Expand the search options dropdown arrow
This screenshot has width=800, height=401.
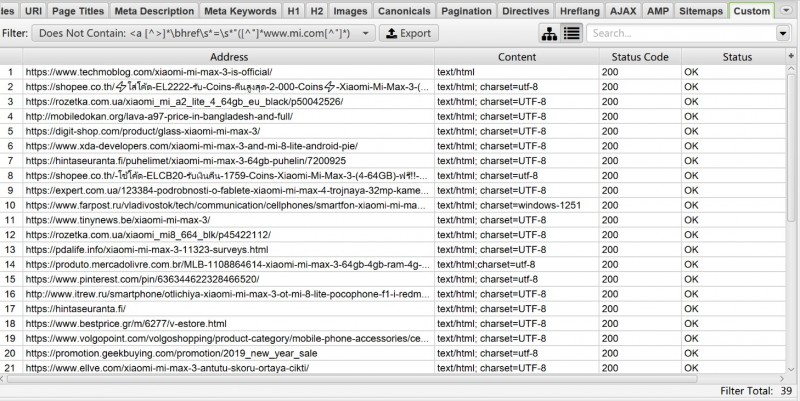[x=781, y=33]
